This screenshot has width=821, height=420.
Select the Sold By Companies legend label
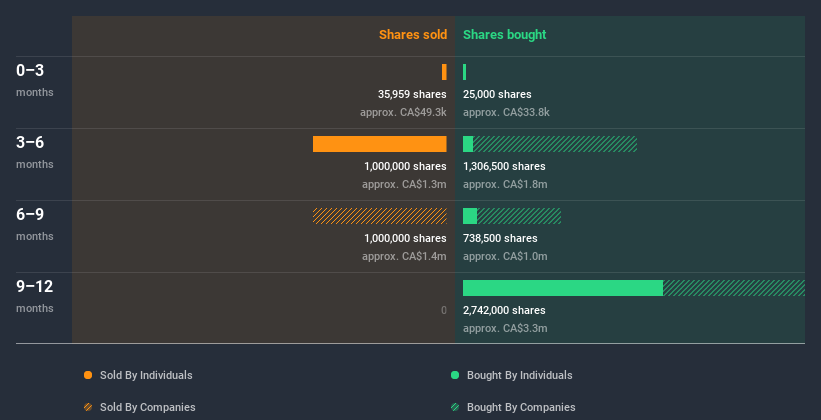click(x=148, y=407)
